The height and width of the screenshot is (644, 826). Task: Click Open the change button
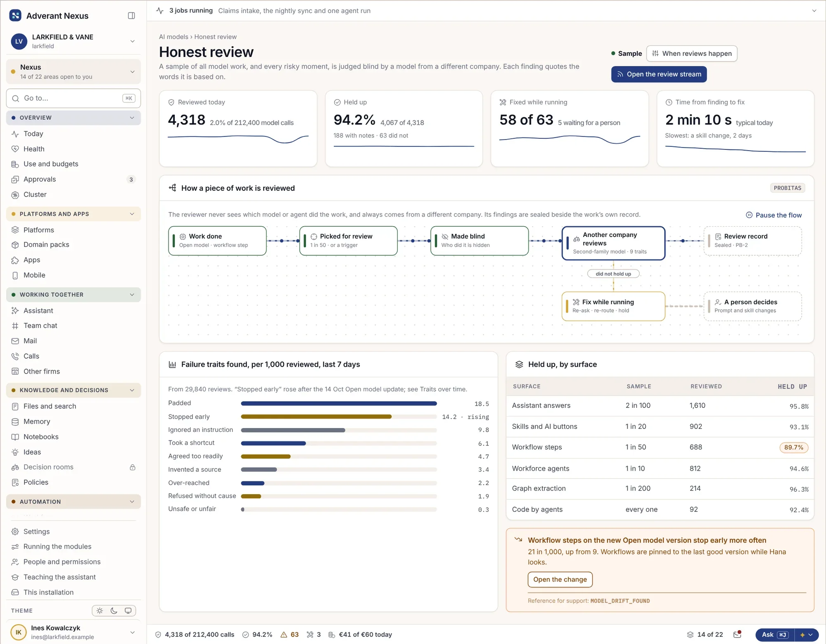tap(560, 579)
